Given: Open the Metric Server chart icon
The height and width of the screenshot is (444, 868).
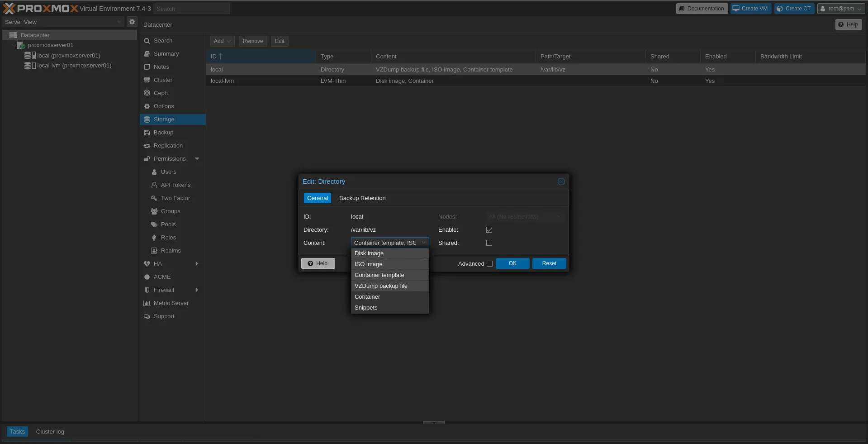Looking at the screenshot, I should click(147, 303).
